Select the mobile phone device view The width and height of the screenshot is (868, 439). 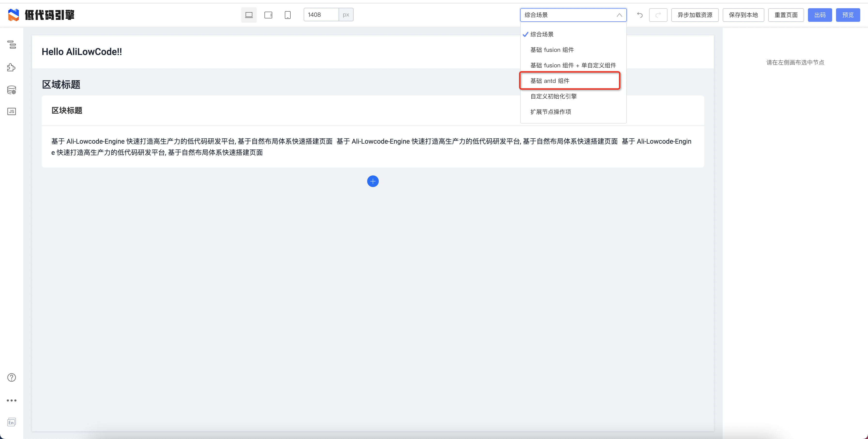coord(287,15)
